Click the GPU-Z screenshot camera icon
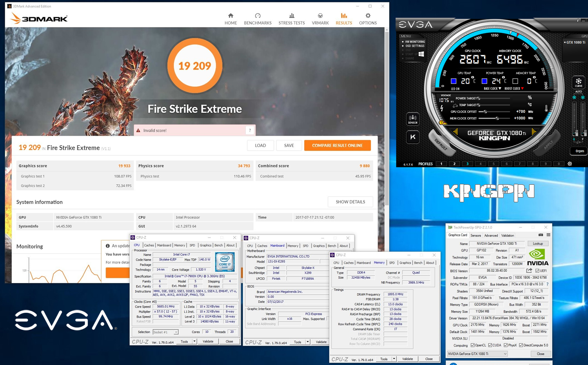The image size is (588, 365). (x=541, y=235)
